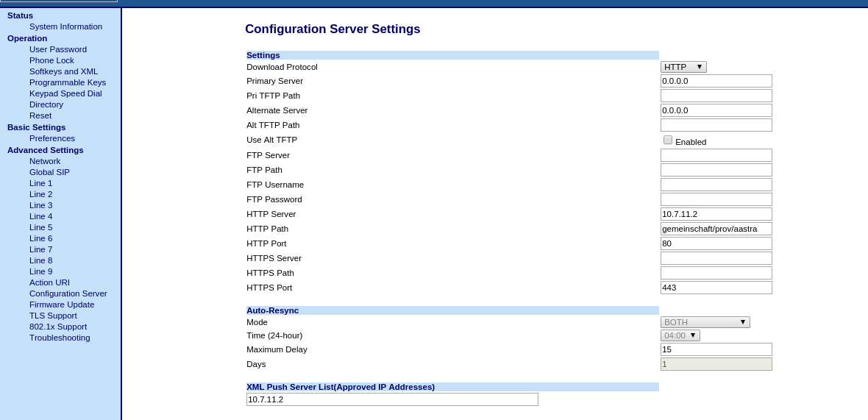868x420 pixels.
Task: Select Line 5 in the sidebar
Action: 41,227
